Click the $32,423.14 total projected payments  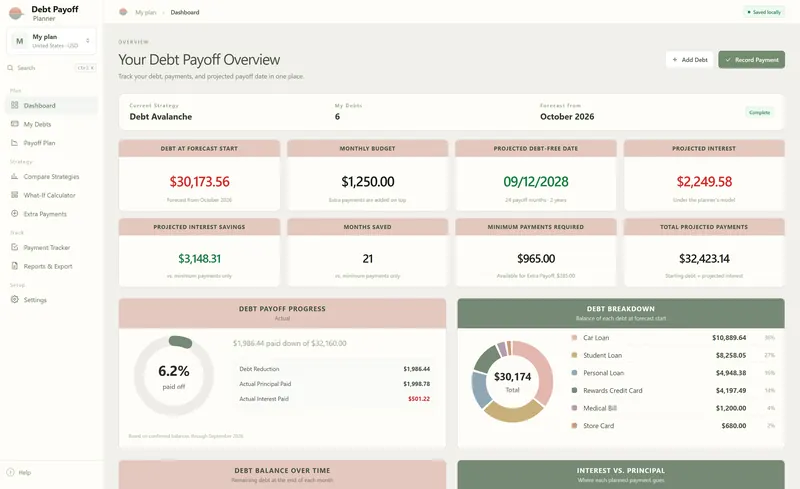click(704, 259)
